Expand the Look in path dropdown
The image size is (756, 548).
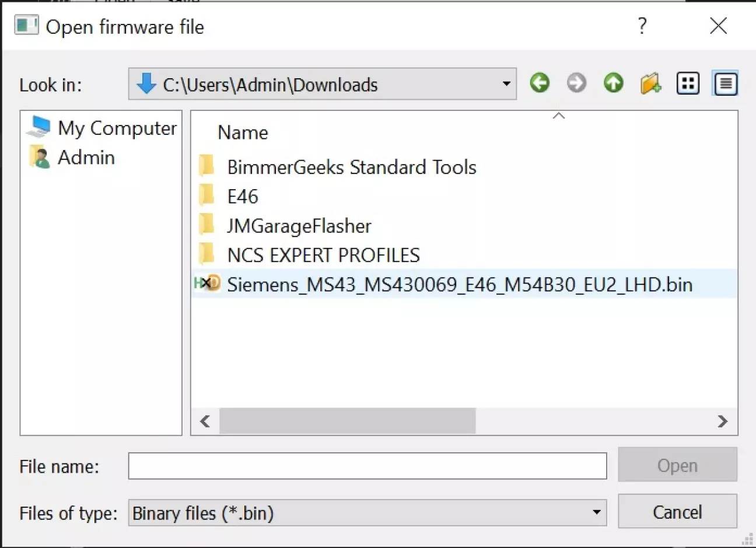tap(506, 84)
